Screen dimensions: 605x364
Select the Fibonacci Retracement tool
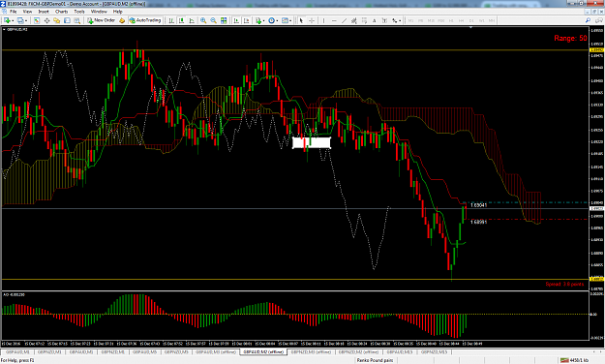(364, 20)
